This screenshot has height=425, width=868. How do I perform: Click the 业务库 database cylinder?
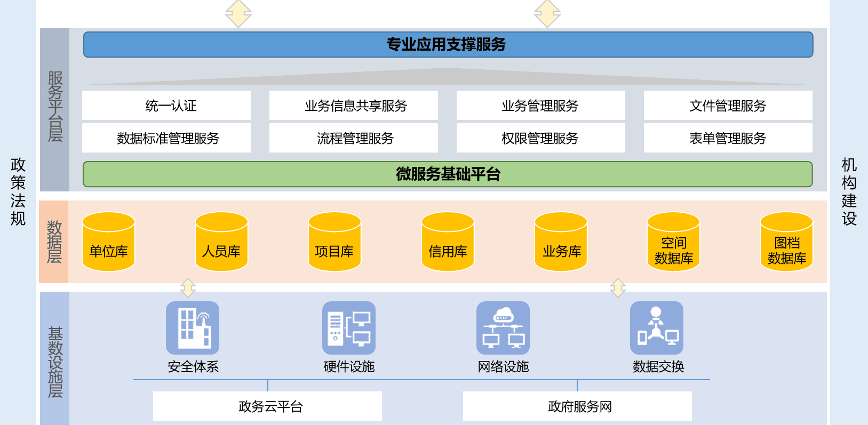click(x=561, y=242)
